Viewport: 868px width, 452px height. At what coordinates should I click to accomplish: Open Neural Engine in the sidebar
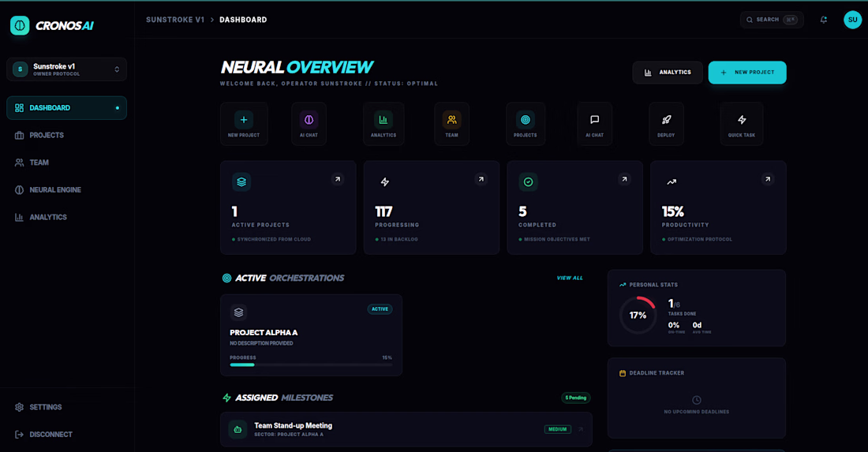66,190
